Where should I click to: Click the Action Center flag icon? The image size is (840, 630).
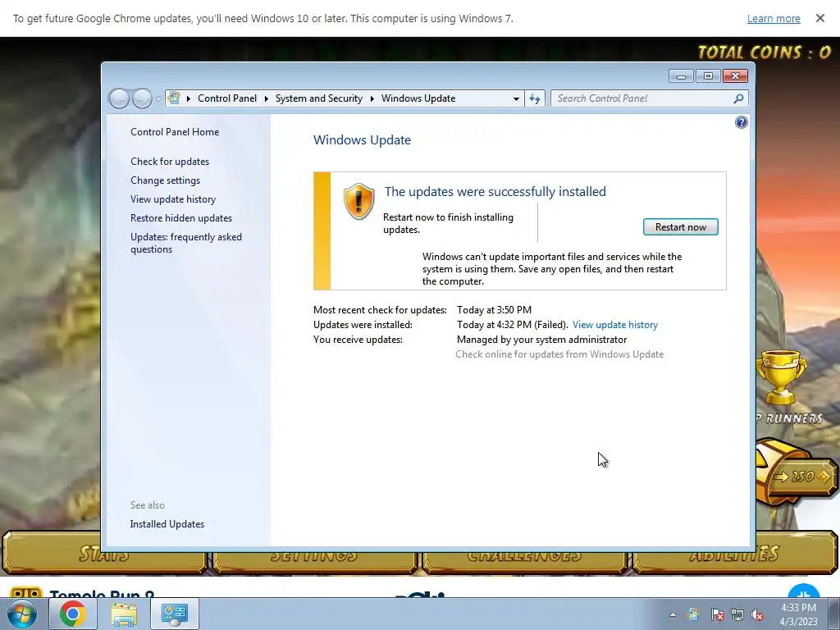tap(717, 614)
